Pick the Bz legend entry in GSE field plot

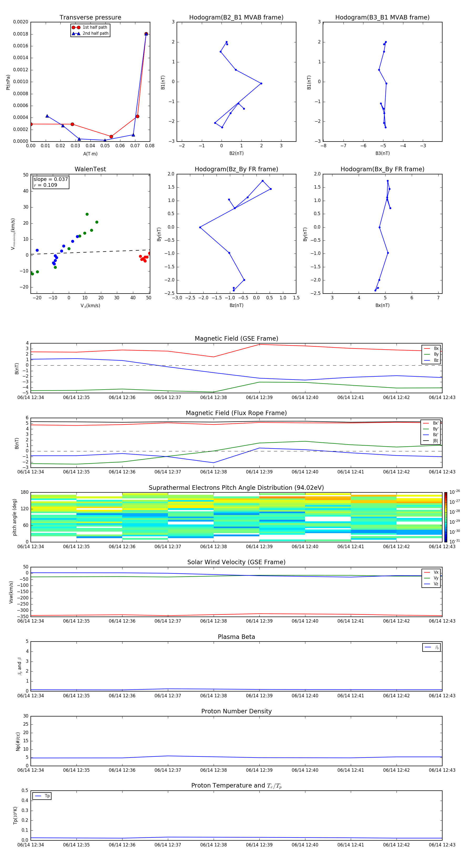tap(431, 360)
